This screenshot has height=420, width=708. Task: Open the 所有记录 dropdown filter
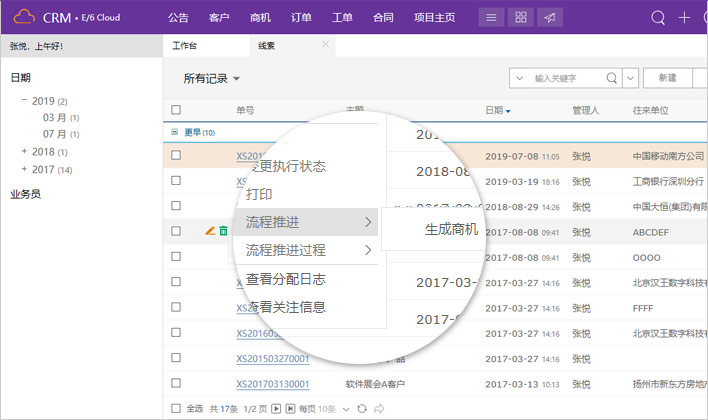click(211, 78)
